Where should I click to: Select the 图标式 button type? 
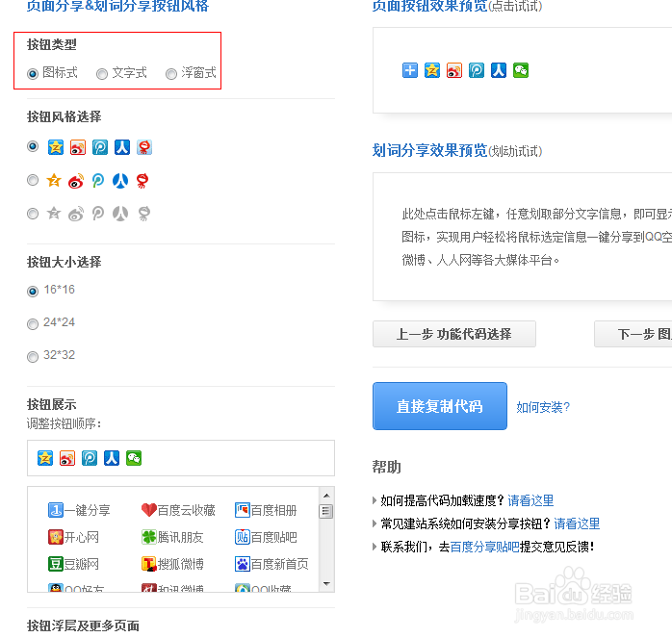pyautogui.click(x=33, y=74)
